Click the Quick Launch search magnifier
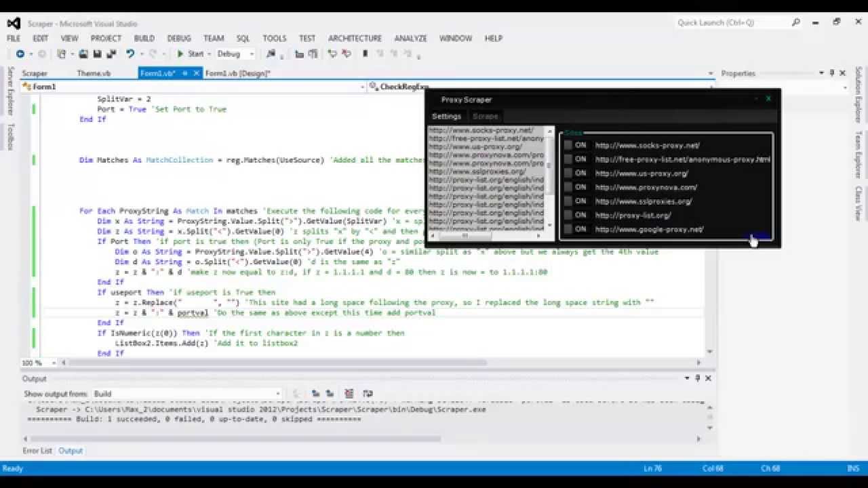 (796, 22)
